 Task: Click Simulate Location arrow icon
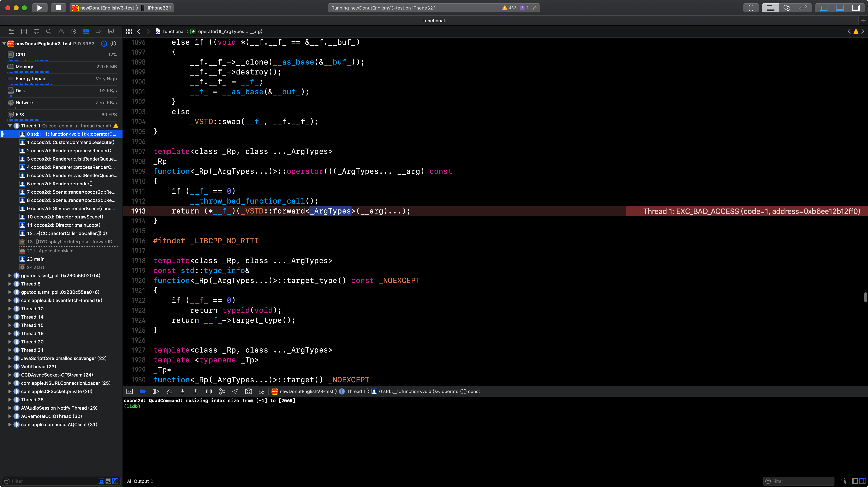coord(235,391)
